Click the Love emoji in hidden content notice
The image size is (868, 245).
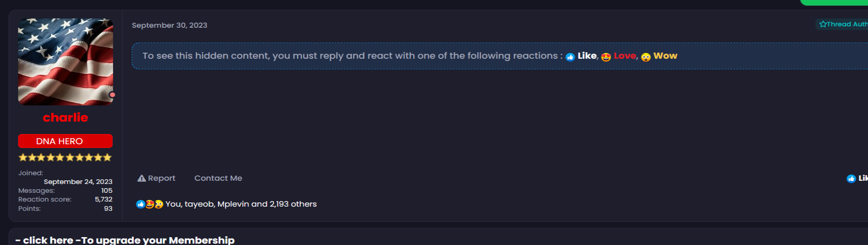point(606,57)
